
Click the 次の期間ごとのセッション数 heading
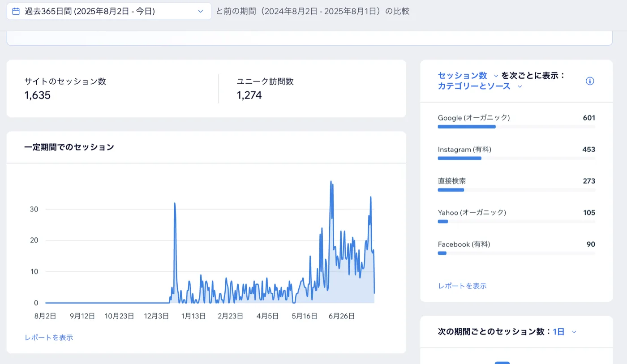494,332
